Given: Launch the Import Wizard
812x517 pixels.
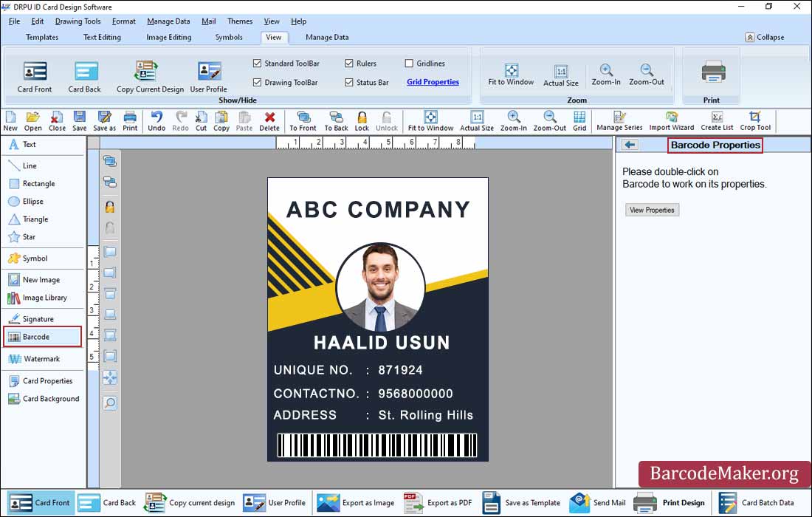Looking at the screenshot, I should pyautogui.click(x=672, y=121).
